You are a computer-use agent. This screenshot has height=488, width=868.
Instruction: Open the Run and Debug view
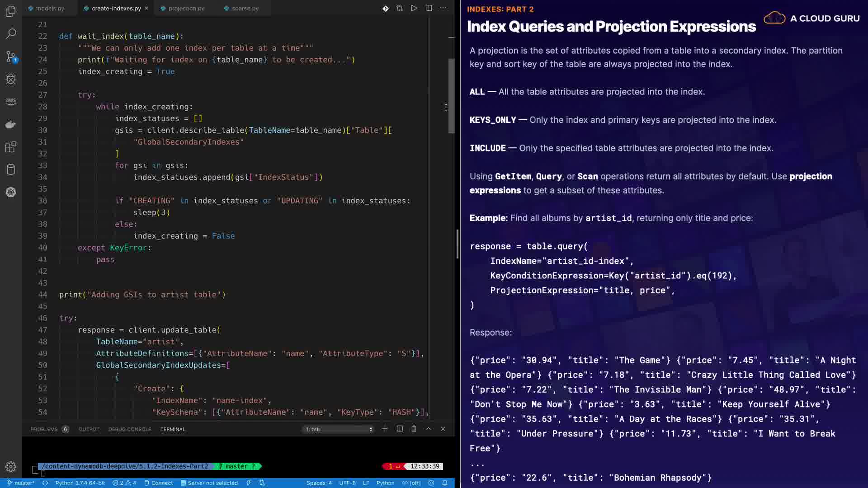pos(11,80)
